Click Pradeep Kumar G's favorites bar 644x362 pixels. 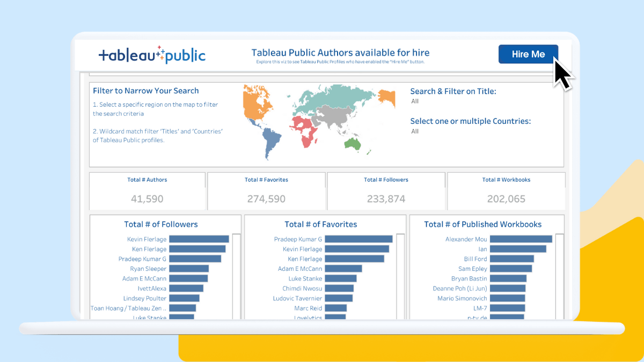[358, 239]
